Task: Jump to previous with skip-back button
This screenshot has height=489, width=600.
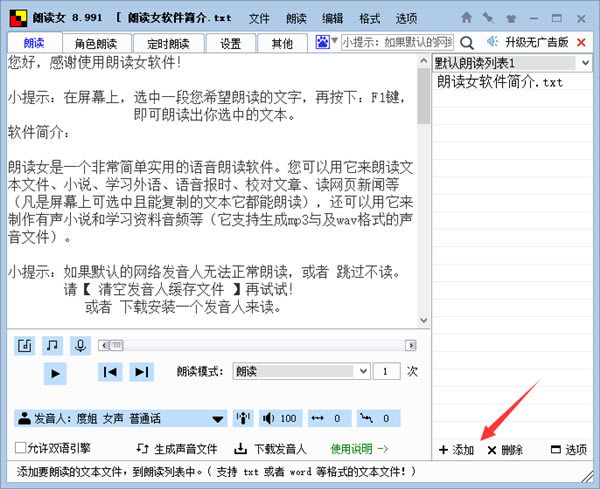Action: (x=110, y=372)
